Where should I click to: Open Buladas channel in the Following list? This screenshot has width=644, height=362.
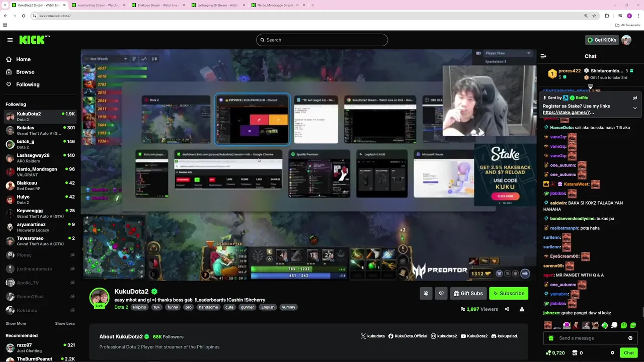click(40, 130)
